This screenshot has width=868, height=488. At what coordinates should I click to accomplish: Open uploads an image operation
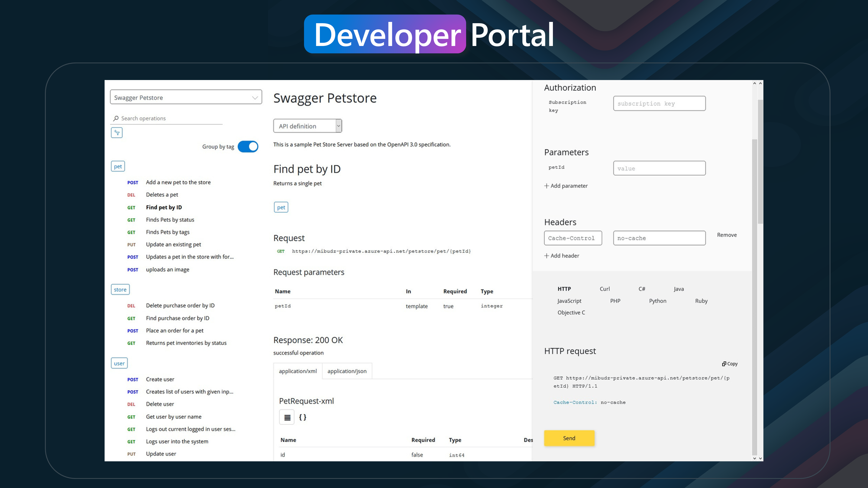168,270
